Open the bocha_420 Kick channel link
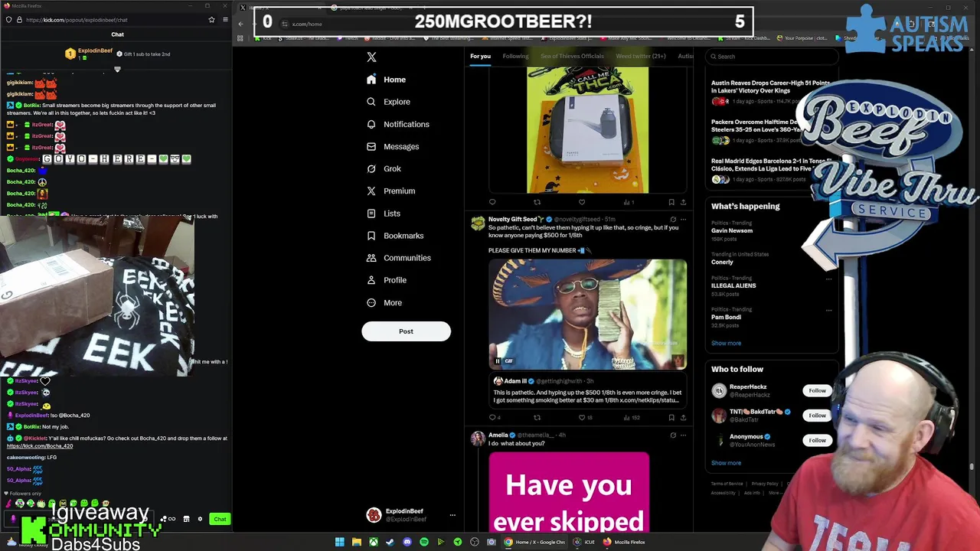Viewport: 980px width, 551px height. coord(40,445)
